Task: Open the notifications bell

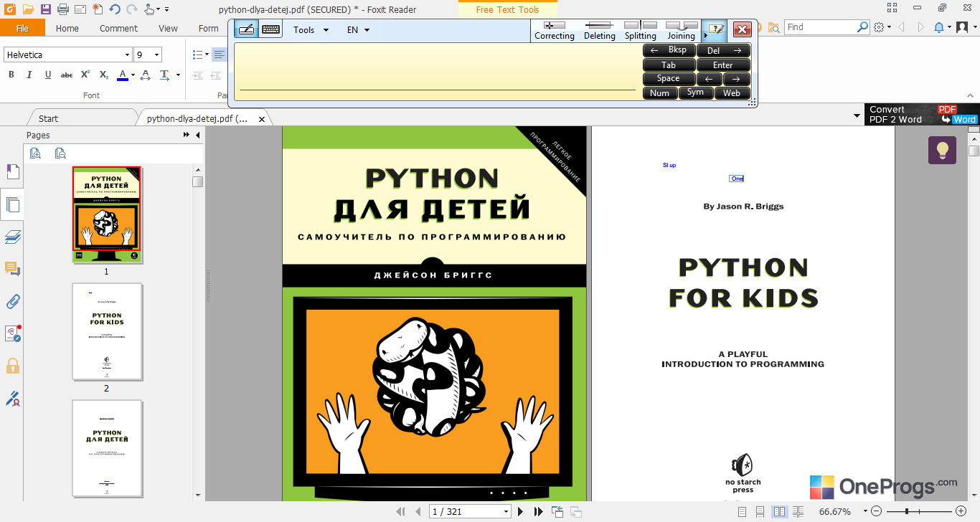Action: tap(939, 27)
